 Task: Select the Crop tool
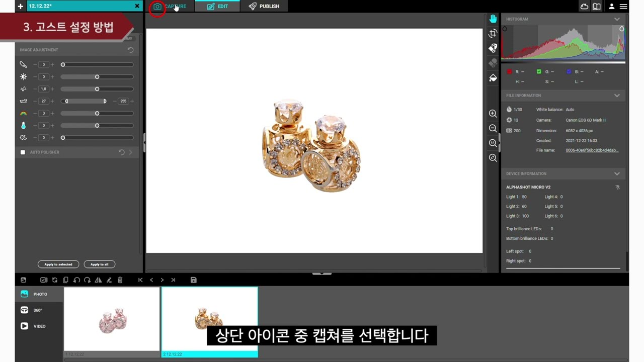(x=493, y=33)
